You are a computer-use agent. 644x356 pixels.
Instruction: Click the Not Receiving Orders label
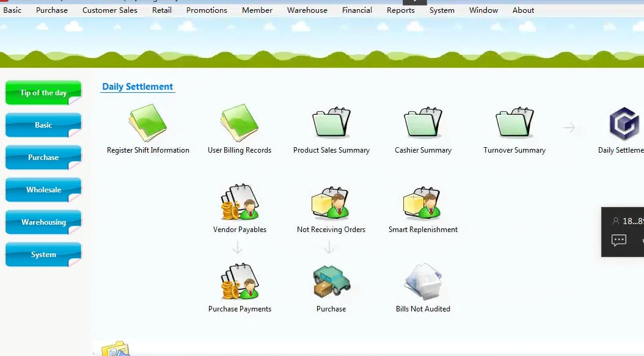coord(331,230)
